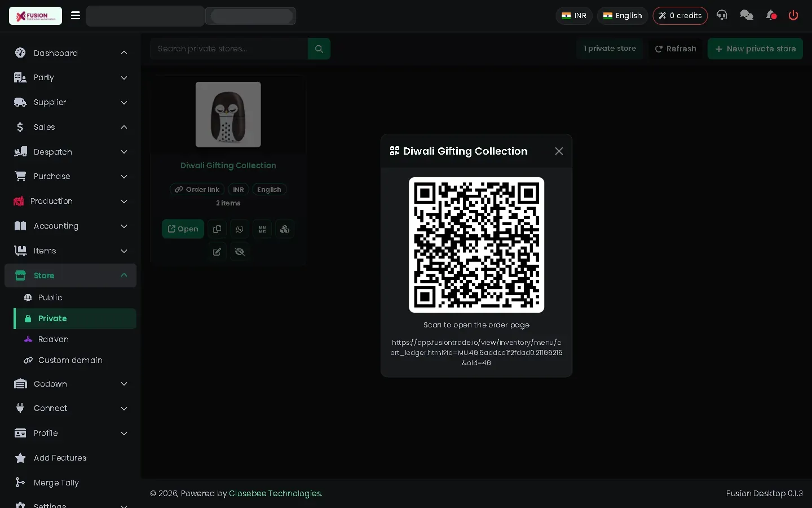Expand the Party menu
The height and width of the screenshot is (508, 812).
tap(70, 77)
